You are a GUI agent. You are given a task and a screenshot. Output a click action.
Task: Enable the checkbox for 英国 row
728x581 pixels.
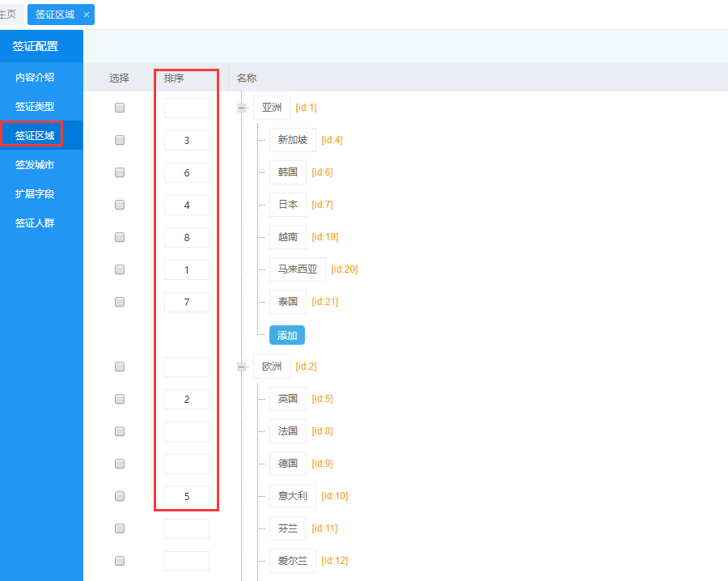click(x=120, y=399)
